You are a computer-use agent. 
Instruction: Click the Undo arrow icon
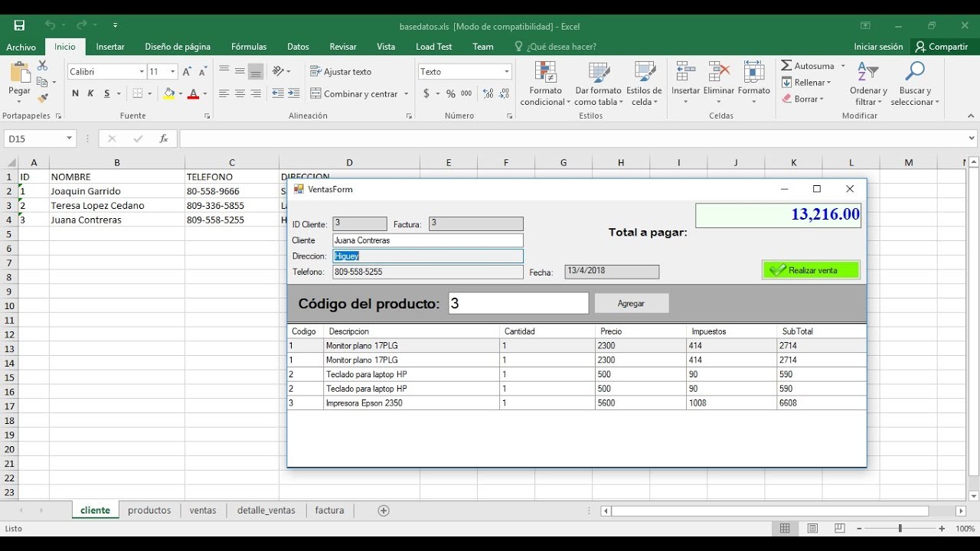51,25
